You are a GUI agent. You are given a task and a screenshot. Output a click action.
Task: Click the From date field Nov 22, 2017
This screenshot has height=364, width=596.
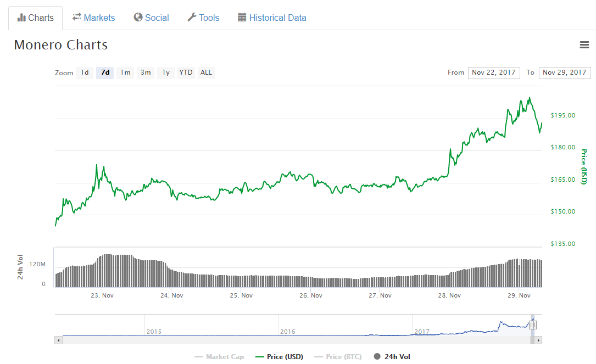pyautogui.click(x=494, y=72)
